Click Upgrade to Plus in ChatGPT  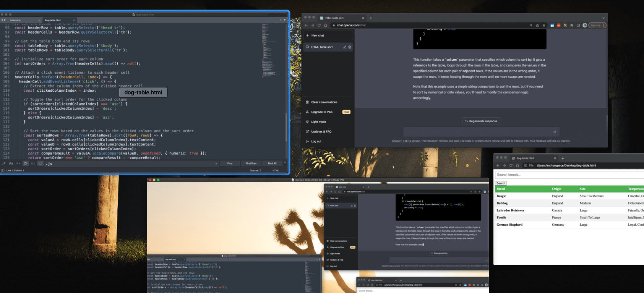(x=328, y=112)
